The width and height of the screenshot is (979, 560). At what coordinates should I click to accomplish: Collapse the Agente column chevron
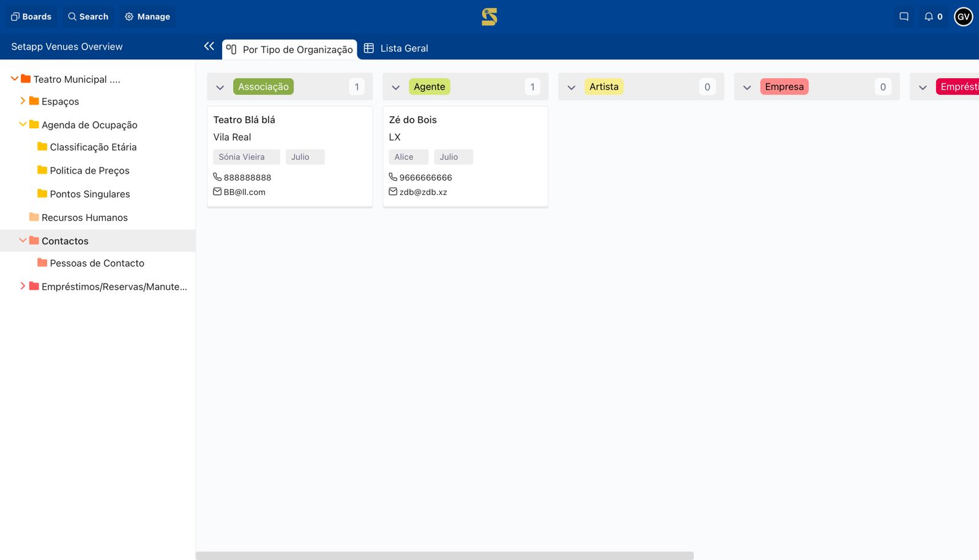[x=396, y=87]
